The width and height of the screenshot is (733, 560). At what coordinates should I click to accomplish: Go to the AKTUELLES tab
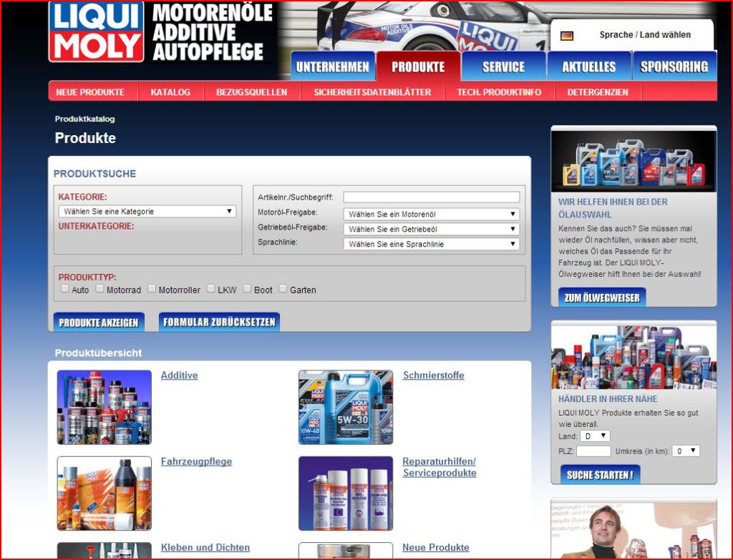coord(589,67)
